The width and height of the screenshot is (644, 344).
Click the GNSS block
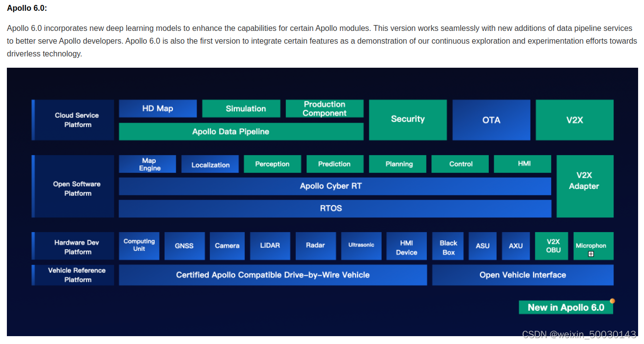[184, 246]
